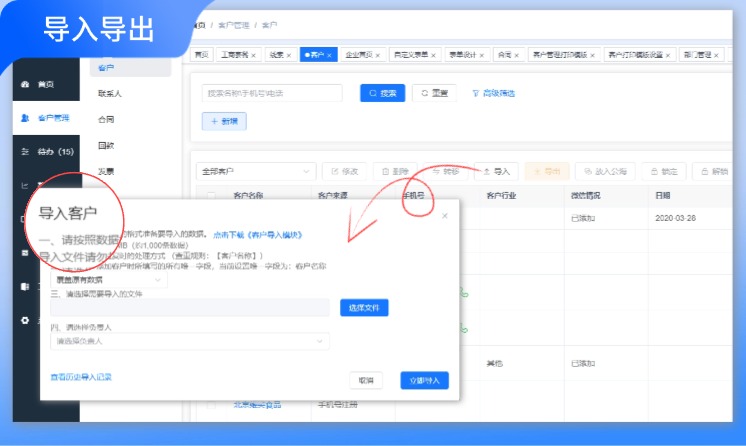This screenshot has width=746, height=446.
Task: Open the 待办 (15) sidebar item
Action: coord(47,152)
